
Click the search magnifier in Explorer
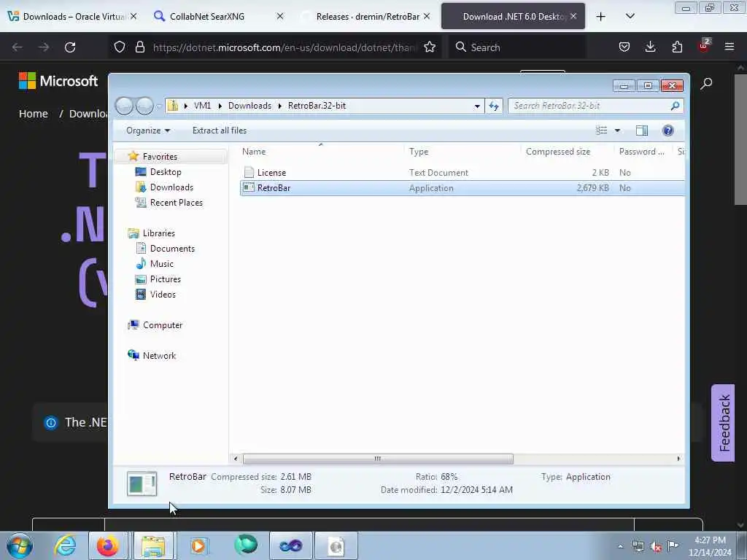click(675, 106)
